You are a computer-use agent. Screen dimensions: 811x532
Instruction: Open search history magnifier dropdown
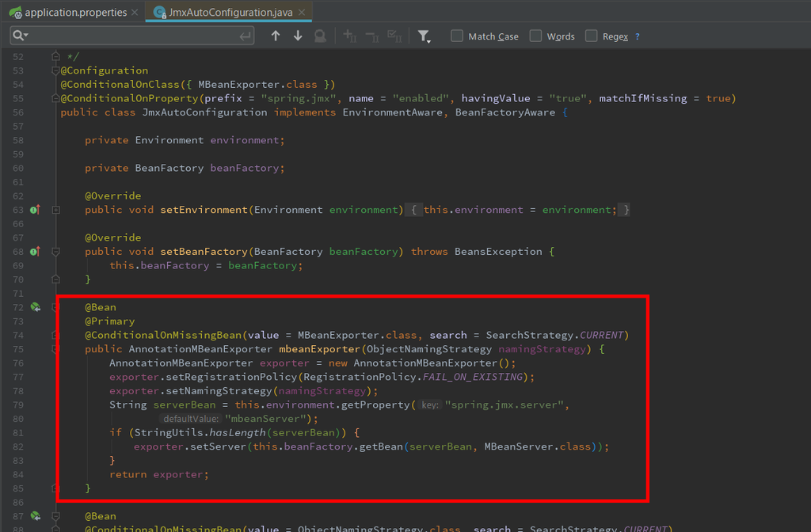(20, 36)
